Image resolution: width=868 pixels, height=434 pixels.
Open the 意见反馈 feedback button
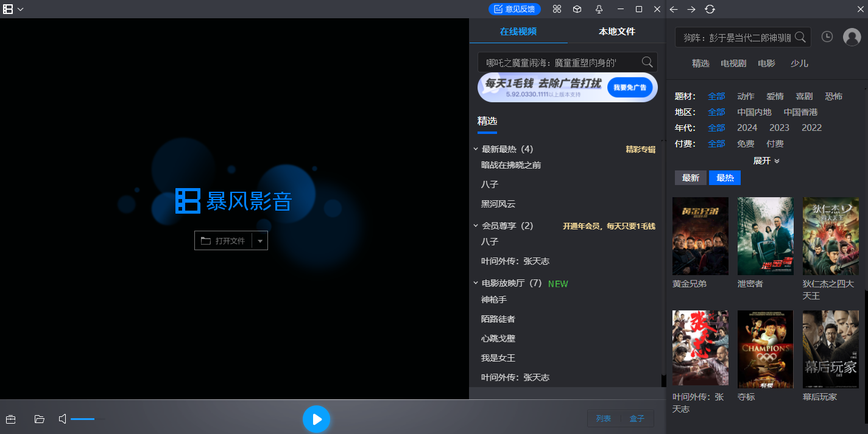coord(515,9)
